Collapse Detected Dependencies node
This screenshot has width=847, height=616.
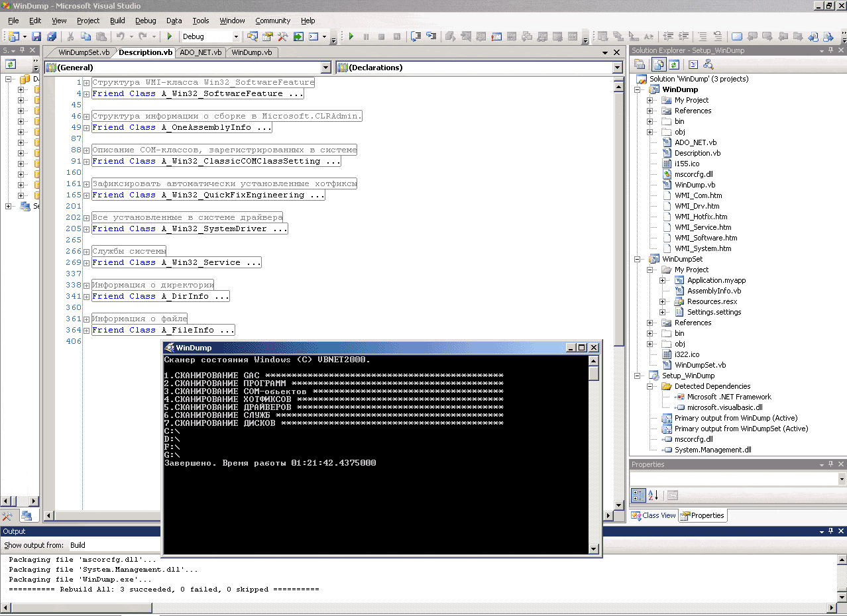tap(650, 386)
